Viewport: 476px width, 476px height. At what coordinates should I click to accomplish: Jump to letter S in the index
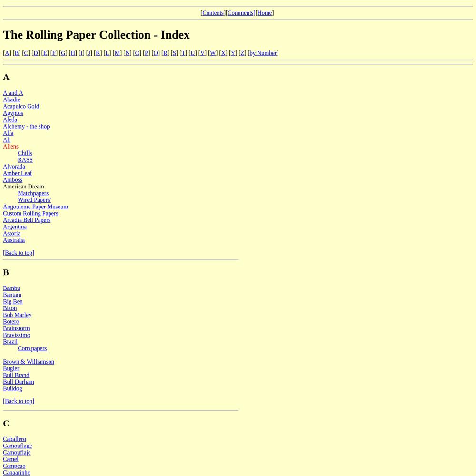(174, 53)
